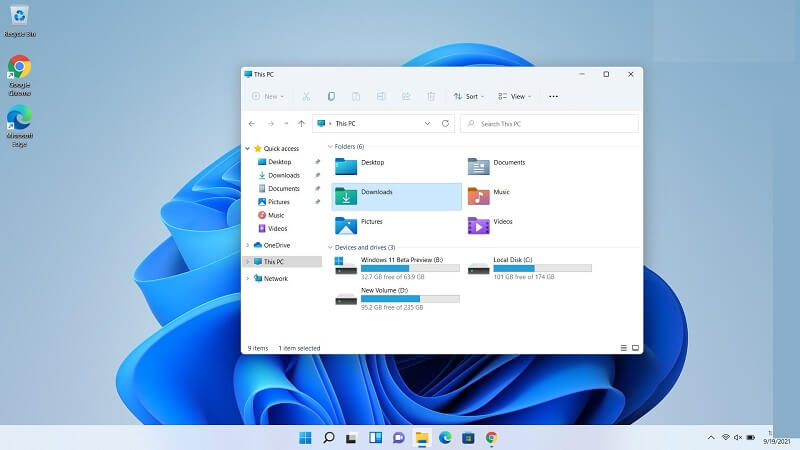Click the Windows Start button on taskbar
800x450 pixels.
pyautogui.click(x=304, y=438)
